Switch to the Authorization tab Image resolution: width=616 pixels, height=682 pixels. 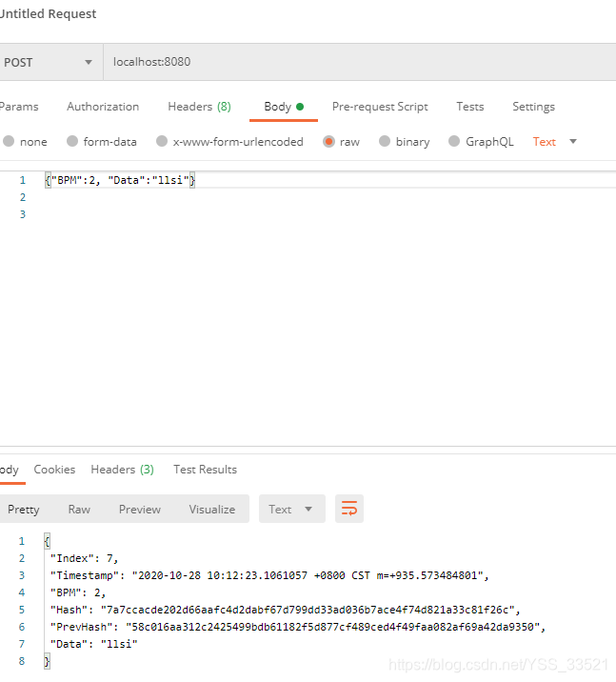(103, 107)
